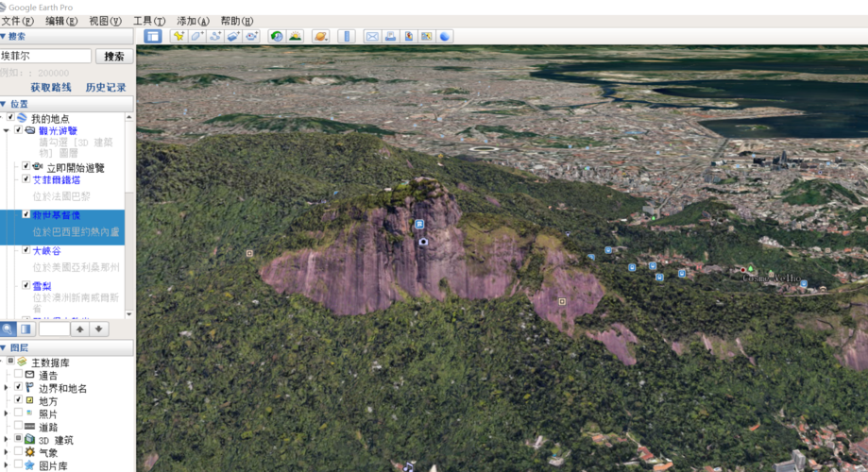
Task: Click places list scrollbar up arrow
Action: 129,117
